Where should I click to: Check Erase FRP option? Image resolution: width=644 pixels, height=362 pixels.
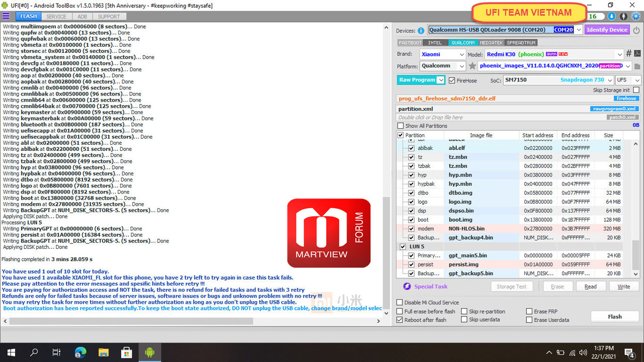529,312
